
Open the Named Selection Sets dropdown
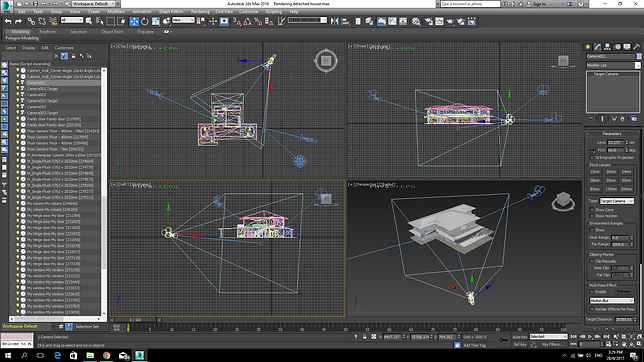307,20
